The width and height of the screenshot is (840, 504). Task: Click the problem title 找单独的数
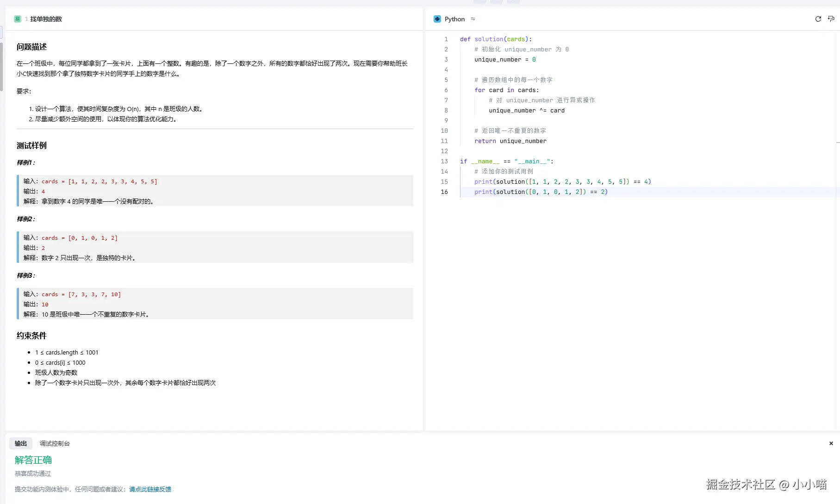[46, 19]
